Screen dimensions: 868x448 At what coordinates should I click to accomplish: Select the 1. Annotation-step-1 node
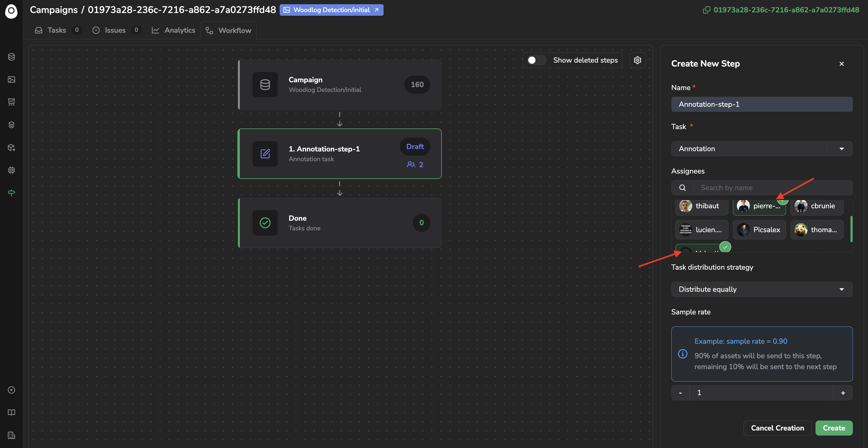340,154
